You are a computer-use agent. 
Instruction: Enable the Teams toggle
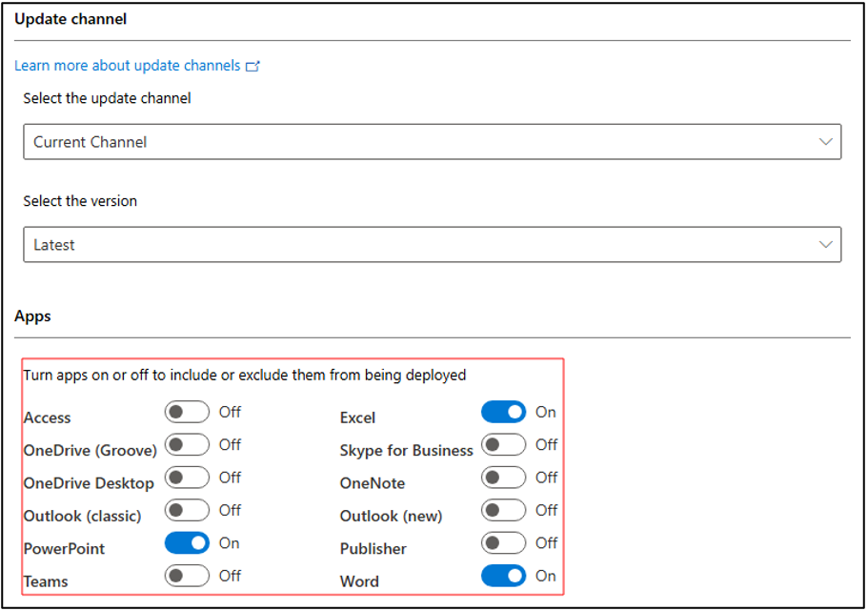tap(187, 576)
